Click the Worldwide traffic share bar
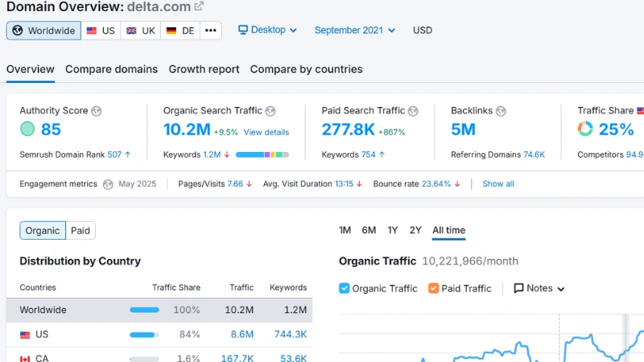The height and width of the screenshot is (362, 644). tap(144, 310)
